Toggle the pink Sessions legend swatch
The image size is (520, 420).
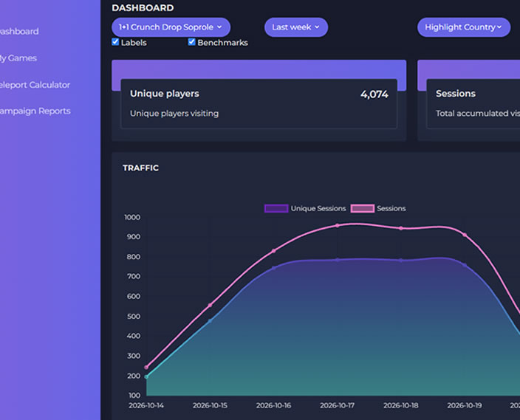coord(362,208)
